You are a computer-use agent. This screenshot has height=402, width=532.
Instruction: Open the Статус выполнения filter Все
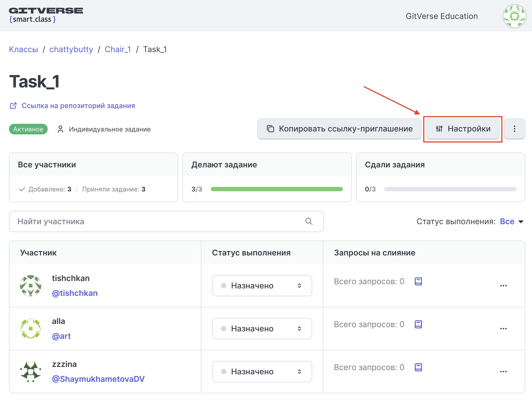[512, 221]
